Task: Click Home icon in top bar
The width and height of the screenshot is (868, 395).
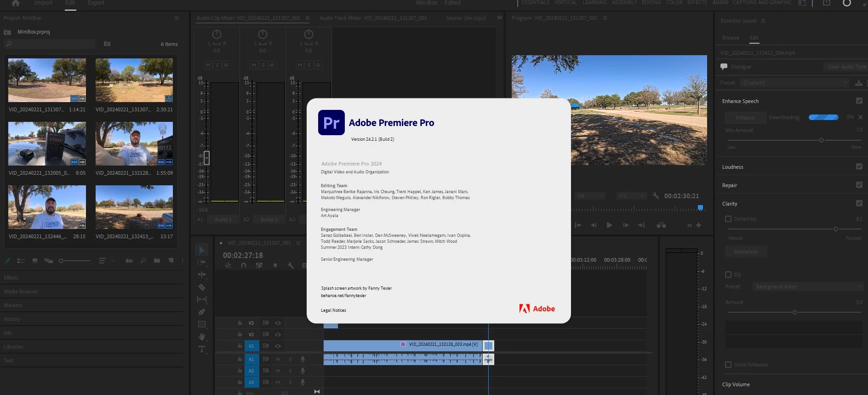Action: coord(15,3)
